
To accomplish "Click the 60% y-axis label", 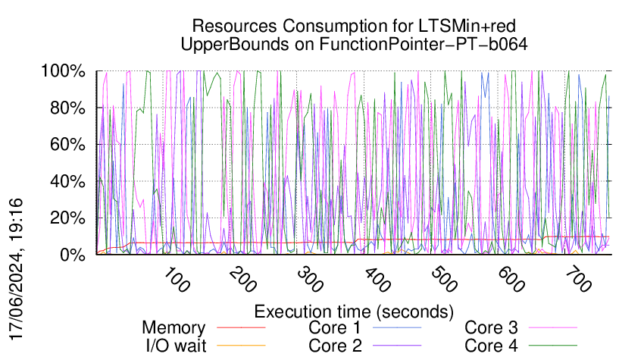I will coord(67,145).
